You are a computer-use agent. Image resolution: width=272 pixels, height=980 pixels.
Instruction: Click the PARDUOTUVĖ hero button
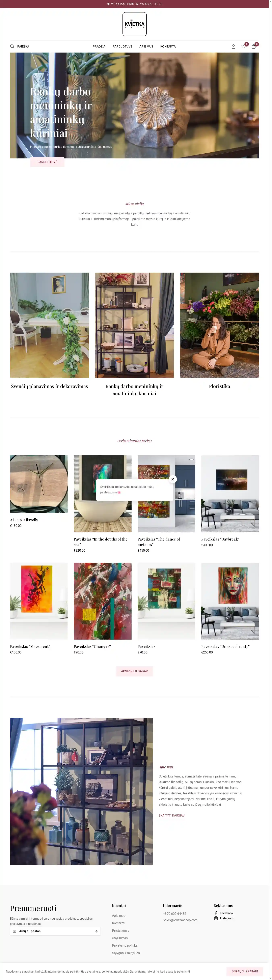tap(47, 162)
